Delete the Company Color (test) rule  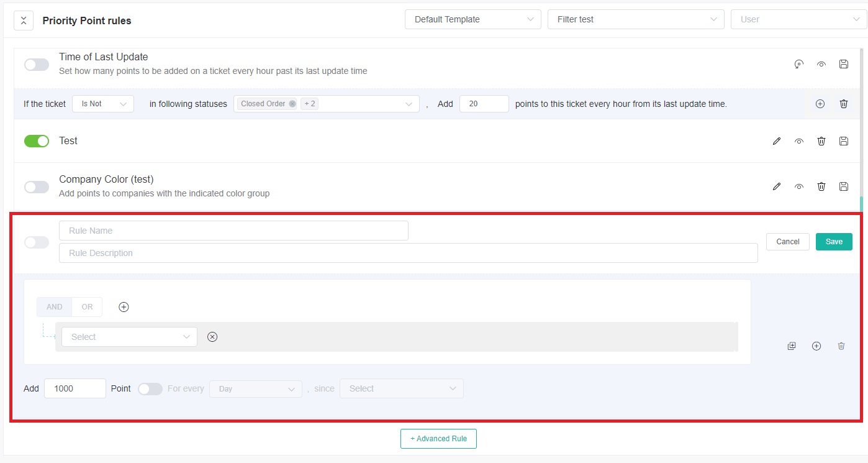pyautogui.click(x=821, y=186)
